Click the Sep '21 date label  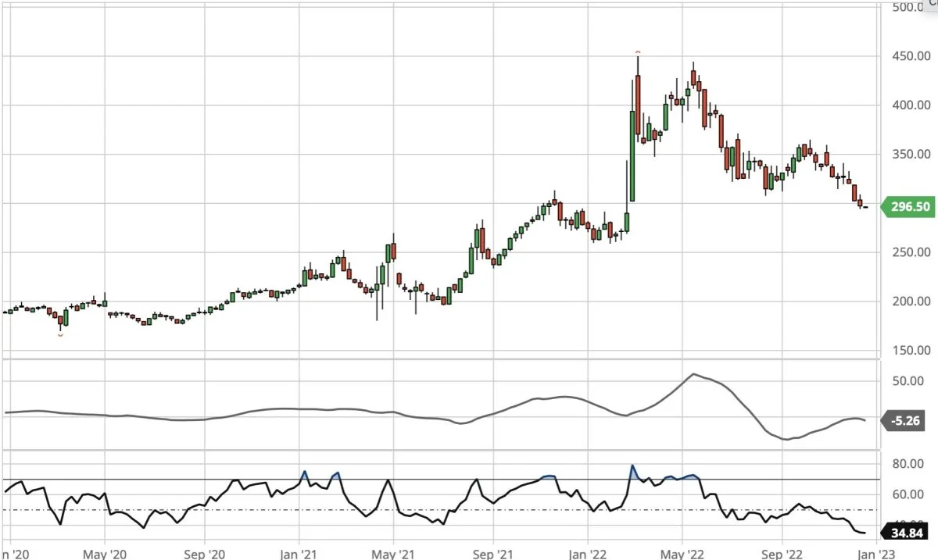[492, 553]
